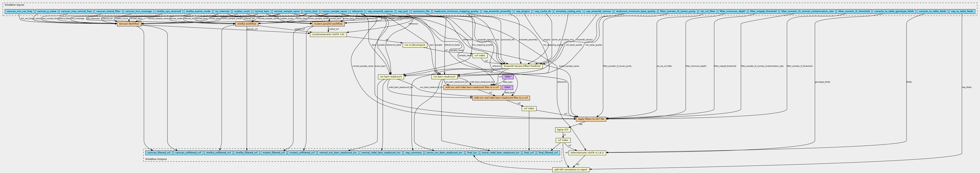The height and width of the screenshot is (173, 980).
Task: Click the strelka_cpu_reserved input node
Action: click(169, 11)
